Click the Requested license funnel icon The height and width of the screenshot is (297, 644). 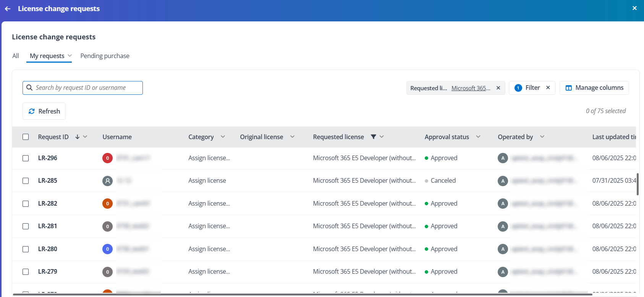374,137
